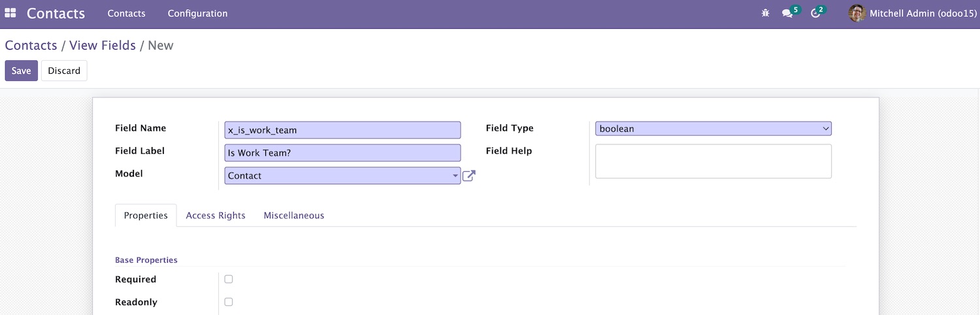The width and height of the screenshot is (980, 315).
Task: Expand the Model Contact dropdown arrow
Action: (455, 176)
